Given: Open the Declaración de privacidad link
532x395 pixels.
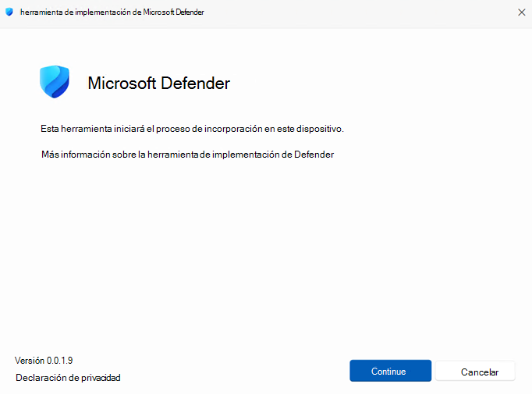Looking at the screenshot, I should coord(68,378).
